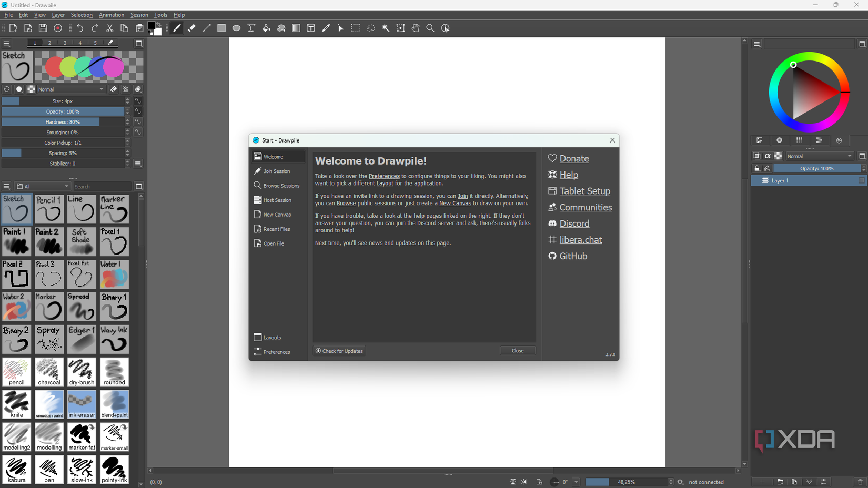
Task: Click the add new layer plus icon
Action: [x=762, y=482]
